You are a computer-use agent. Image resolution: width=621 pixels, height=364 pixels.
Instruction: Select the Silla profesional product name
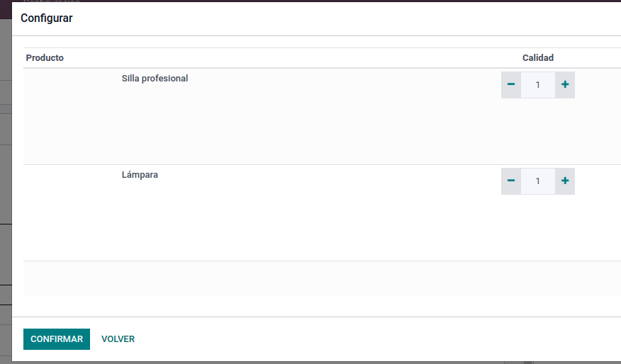[x=155, y=79]
